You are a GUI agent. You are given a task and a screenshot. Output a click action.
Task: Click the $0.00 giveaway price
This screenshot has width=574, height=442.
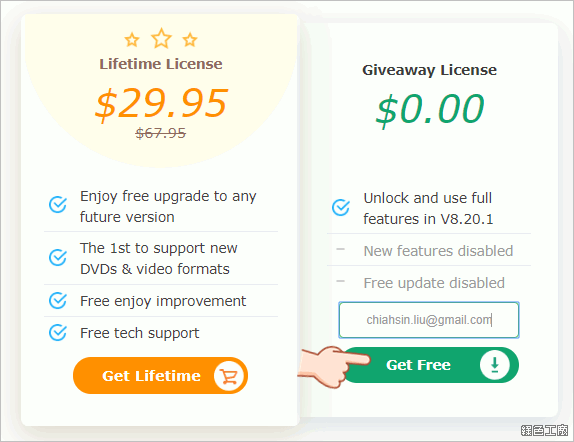click(430, 109)
